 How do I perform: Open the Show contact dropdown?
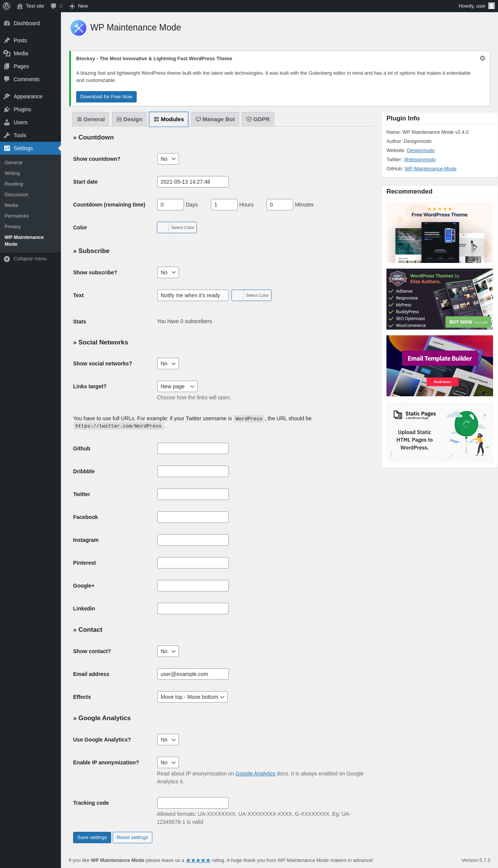(168, 651)
